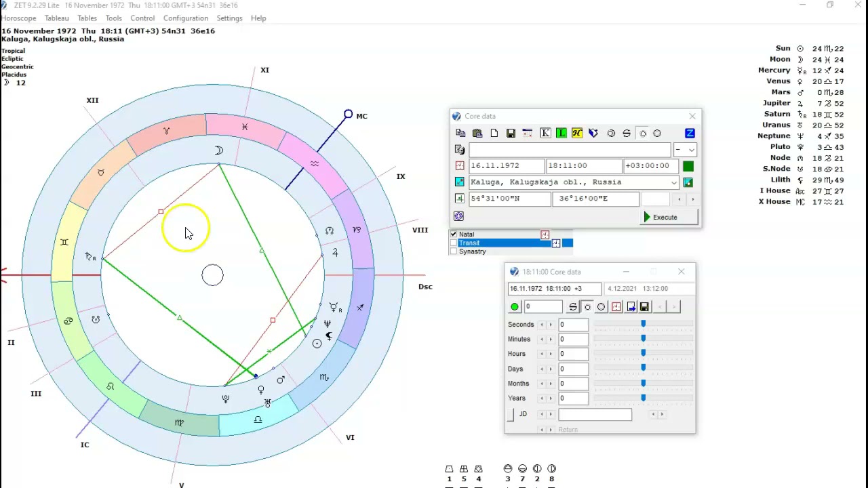Click right arrow stepper beside longitude field

pos(692,199)
